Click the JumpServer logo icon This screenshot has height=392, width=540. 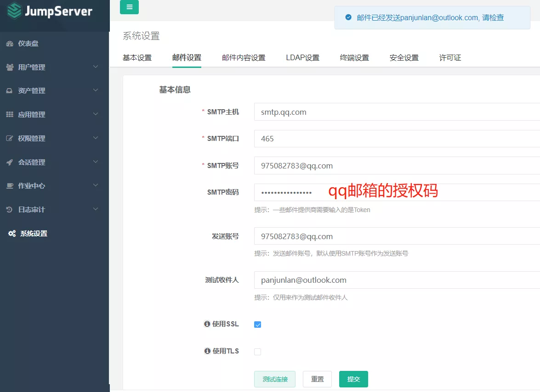coord(14,11)
